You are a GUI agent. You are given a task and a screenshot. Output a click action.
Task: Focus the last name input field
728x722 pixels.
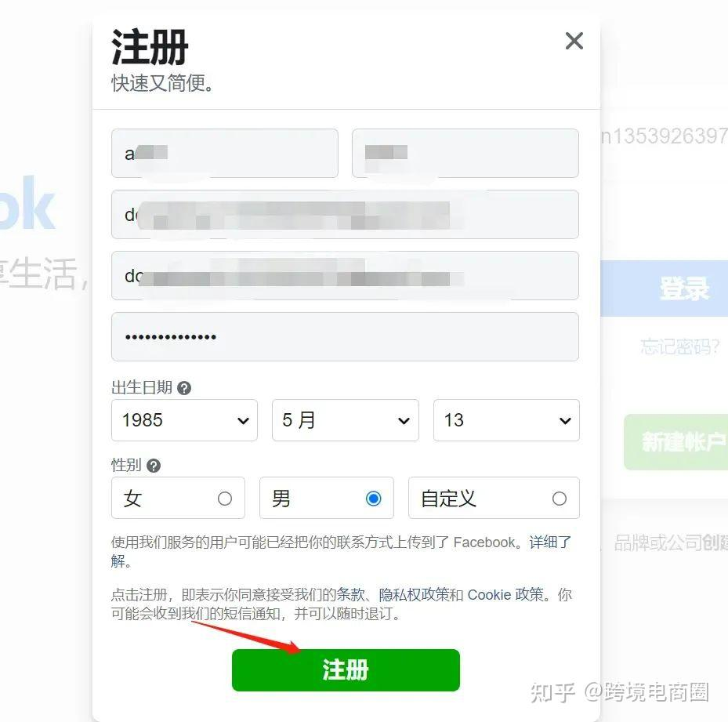[465, 154]
